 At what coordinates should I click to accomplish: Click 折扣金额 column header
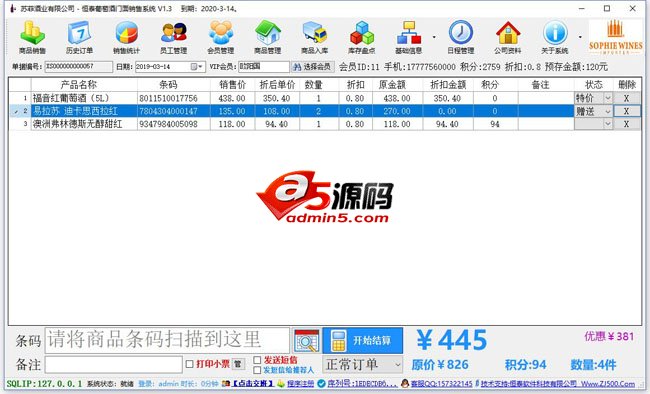[448, 85]
